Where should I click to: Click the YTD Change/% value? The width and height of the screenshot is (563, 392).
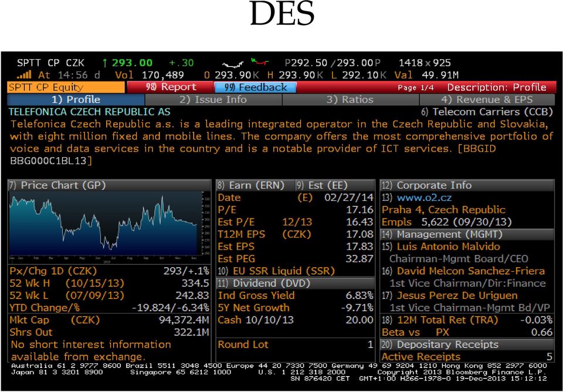tap(170, 308)
